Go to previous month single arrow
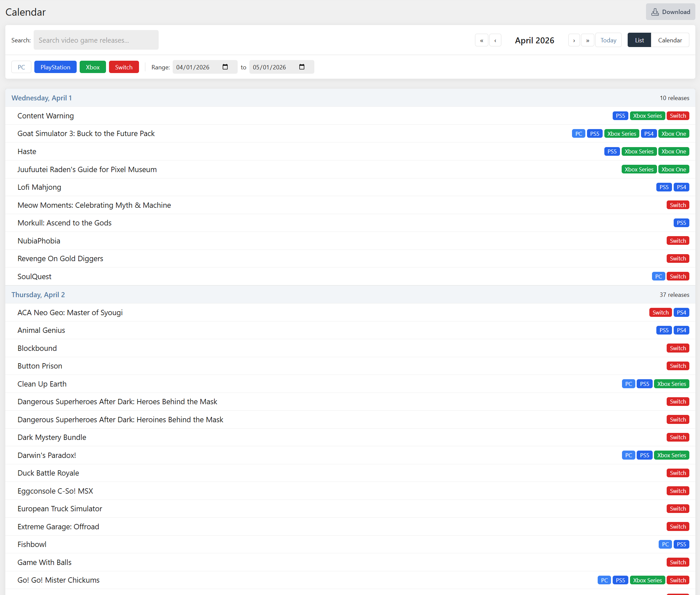This screenshot has height=595, width=700. point(495,40)
